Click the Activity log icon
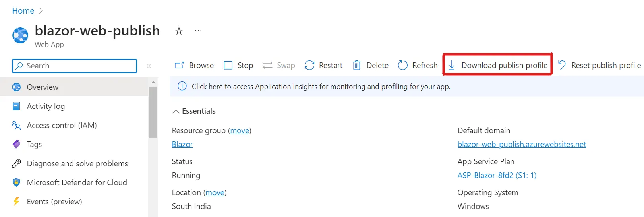 point(16,106)
